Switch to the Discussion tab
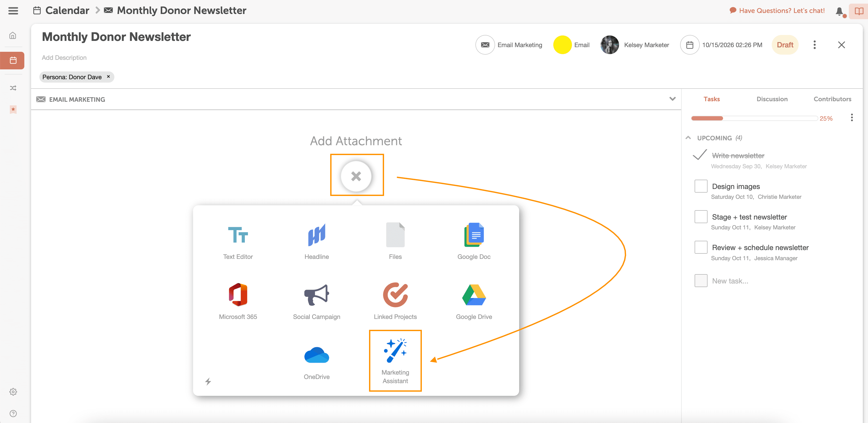Screen dimensions: 868x423 pos(772,99)
